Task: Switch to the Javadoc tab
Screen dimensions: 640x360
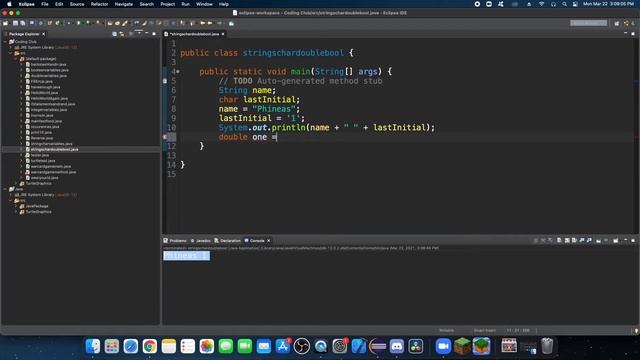Action: coord(200,240)
